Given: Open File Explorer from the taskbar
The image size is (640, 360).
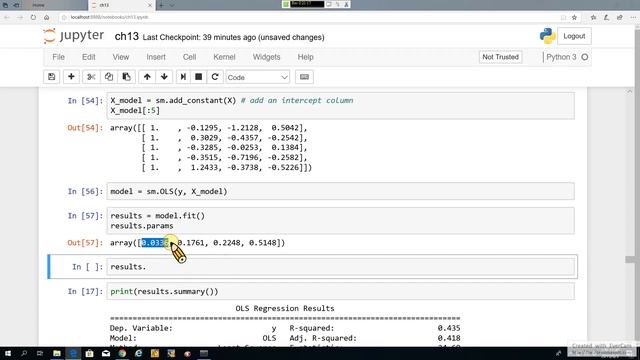Looking at the screenshot, I should [x=57, y=353].
